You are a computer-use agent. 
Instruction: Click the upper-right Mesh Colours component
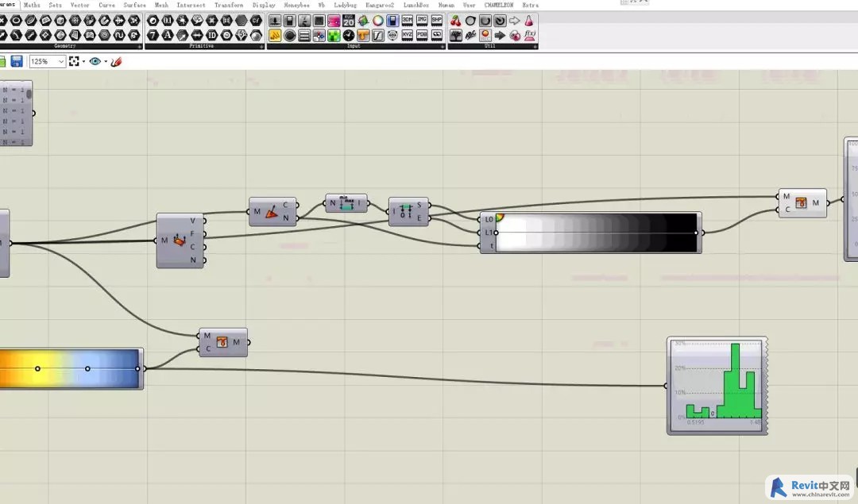[801, 203]
